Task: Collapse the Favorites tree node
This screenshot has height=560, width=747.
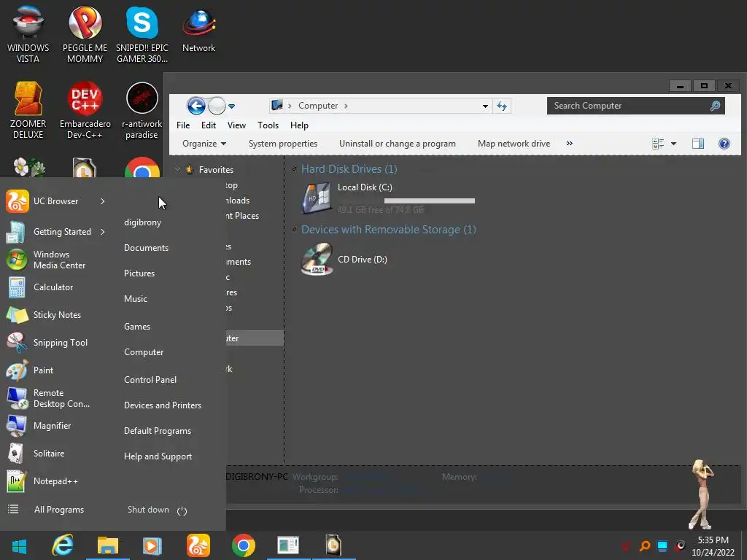Action: click(178, 169)
